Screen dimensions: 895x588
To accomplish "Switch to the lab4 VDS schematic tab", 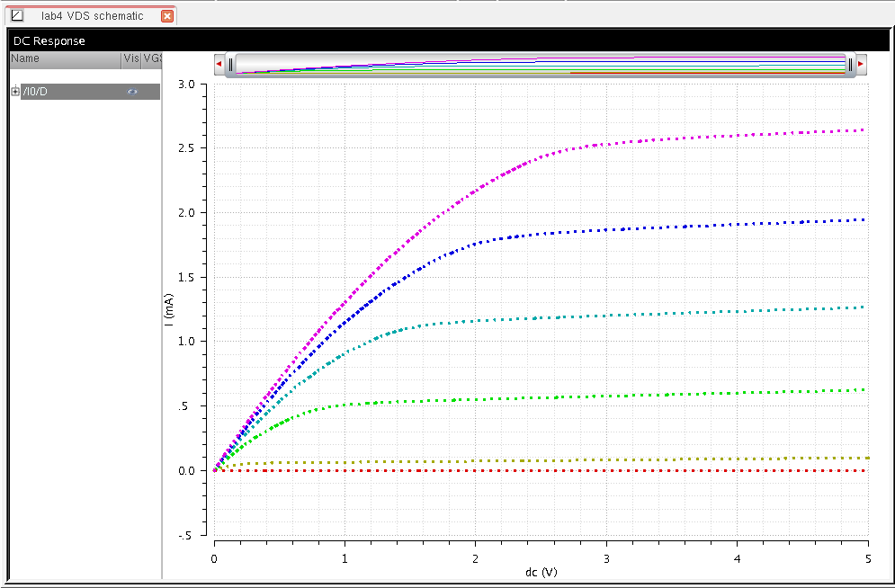I will tap(92, 16).
